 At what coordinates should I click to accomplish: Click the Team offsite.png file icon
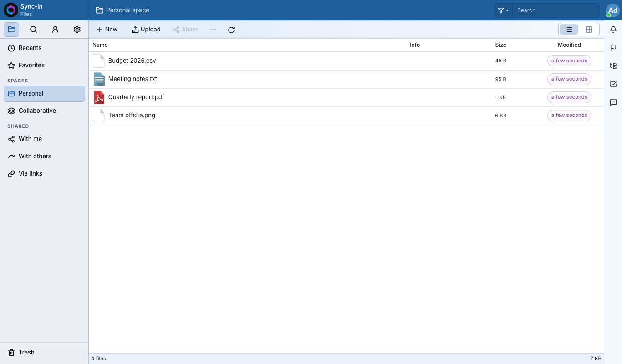point(99,116)
